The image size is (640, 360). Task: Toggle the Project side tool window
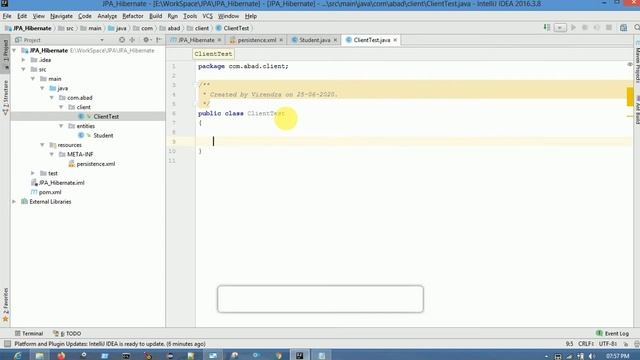[5, 55]
